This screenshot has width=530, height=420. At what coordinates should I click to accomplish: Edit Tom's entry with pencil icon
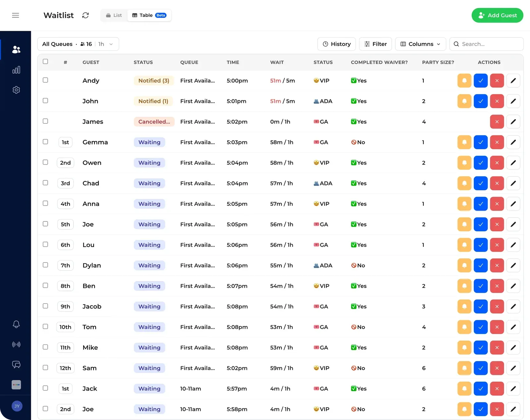513,327
